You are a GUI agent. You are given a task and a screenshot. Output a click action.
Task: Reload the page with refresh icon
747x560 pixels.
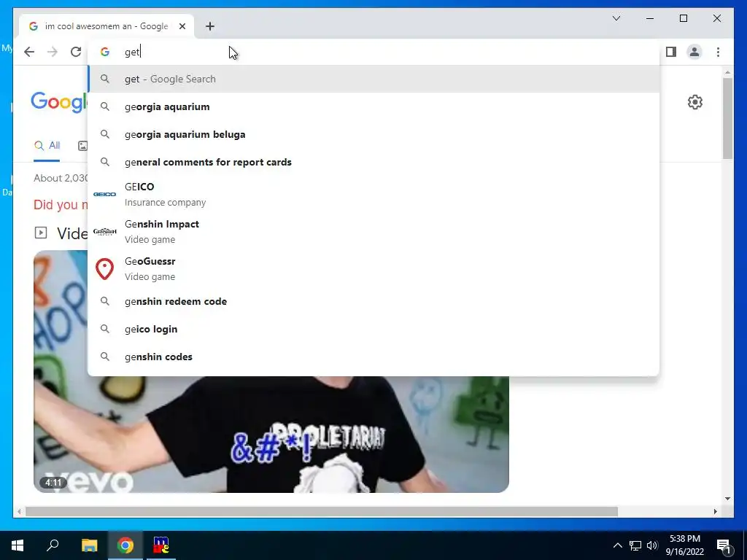coord(76,52)
